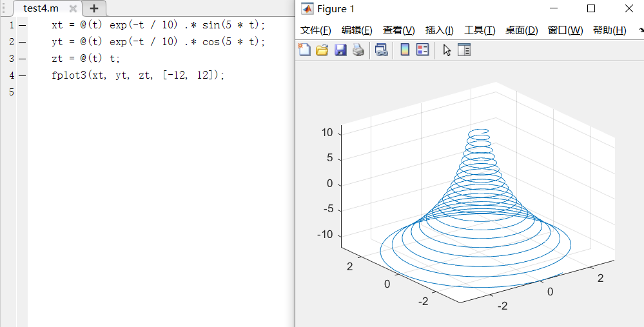Minimize the Figure 1 window
Viewport: 644px width, 327px height.
[x=554, y=8]
